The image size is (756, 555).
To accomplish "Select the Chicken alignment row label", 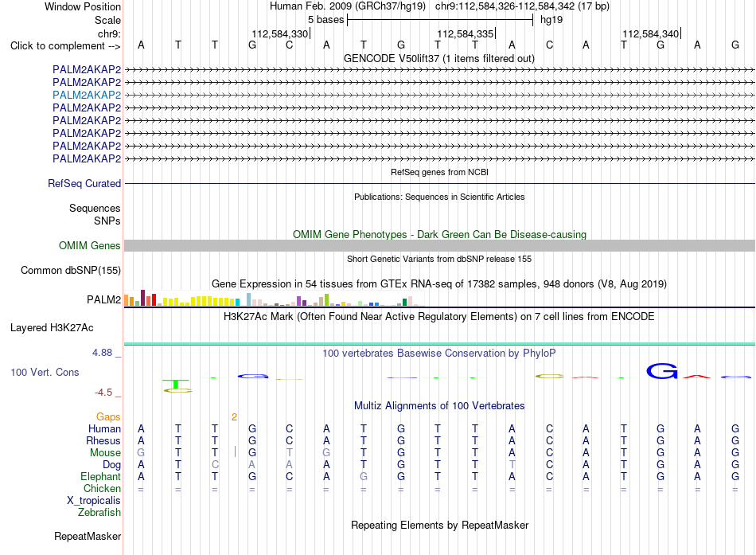I will [x=102, y=488].
